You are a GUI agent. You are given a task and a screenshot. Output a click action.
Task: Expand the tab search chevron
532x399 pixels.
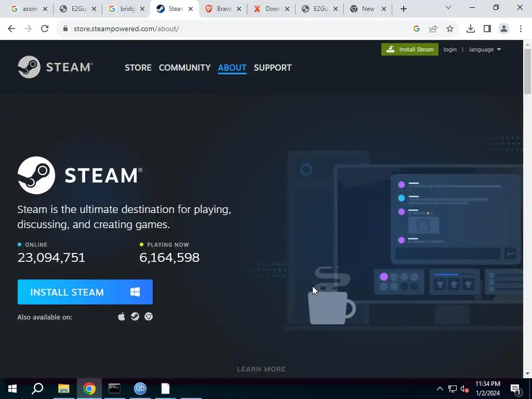[x=448, y=7]
